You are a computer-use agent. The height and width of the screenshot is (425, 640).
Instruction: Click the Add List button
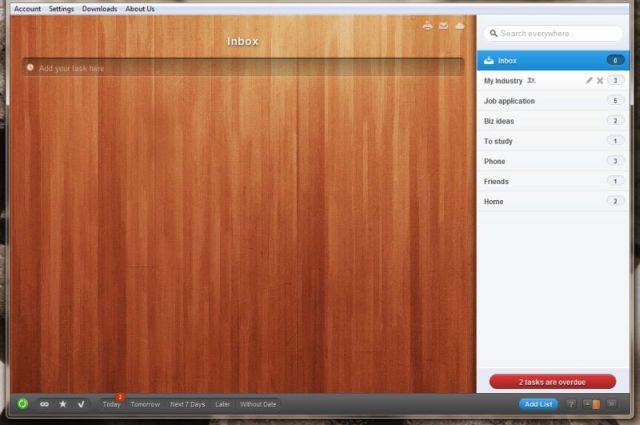pos(538,404)
